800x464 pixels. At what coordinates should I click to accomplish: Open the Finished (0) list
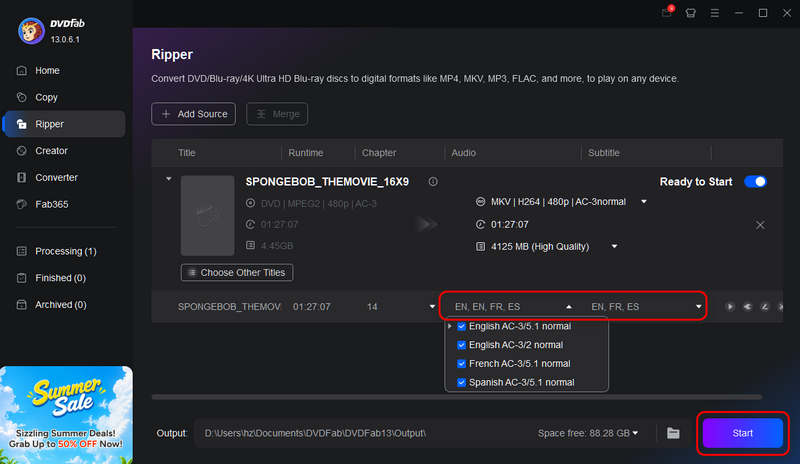pyautogui.click(x=60, y=278)
